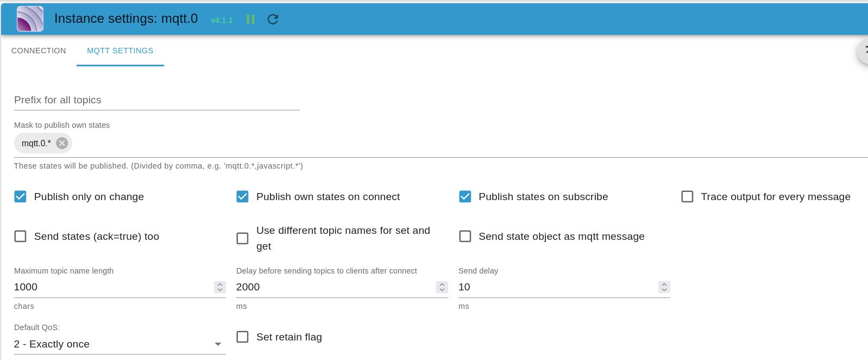This screenshot has height=360, width=868.
Task: Open the Default QoS dropdown
Action: pos(119,344)
